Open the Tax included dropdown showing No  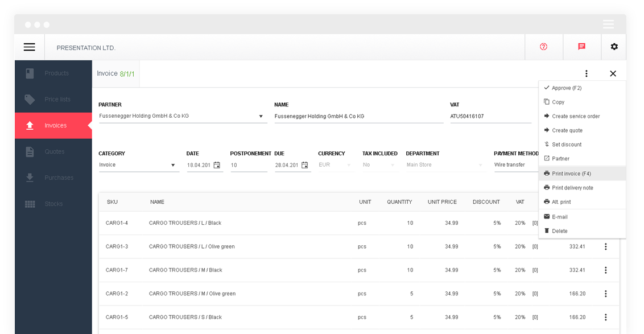pyautogui.click(x=380, y=165)
